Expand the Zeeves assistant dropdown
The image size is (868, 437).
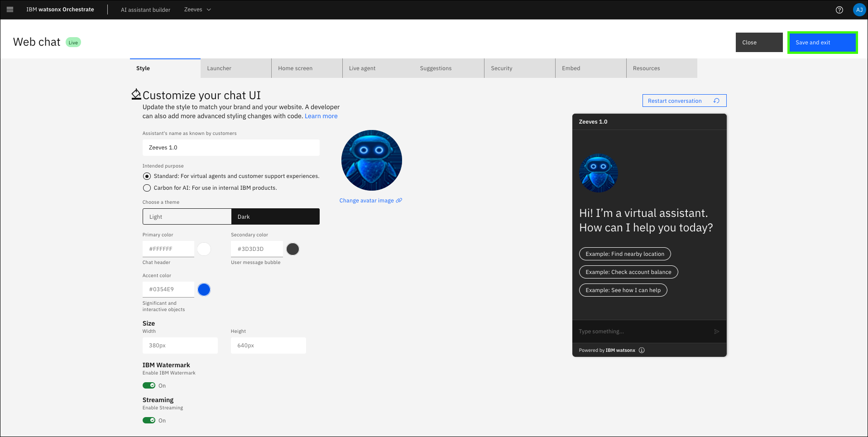pyautogui.click(x=198, y=10)
